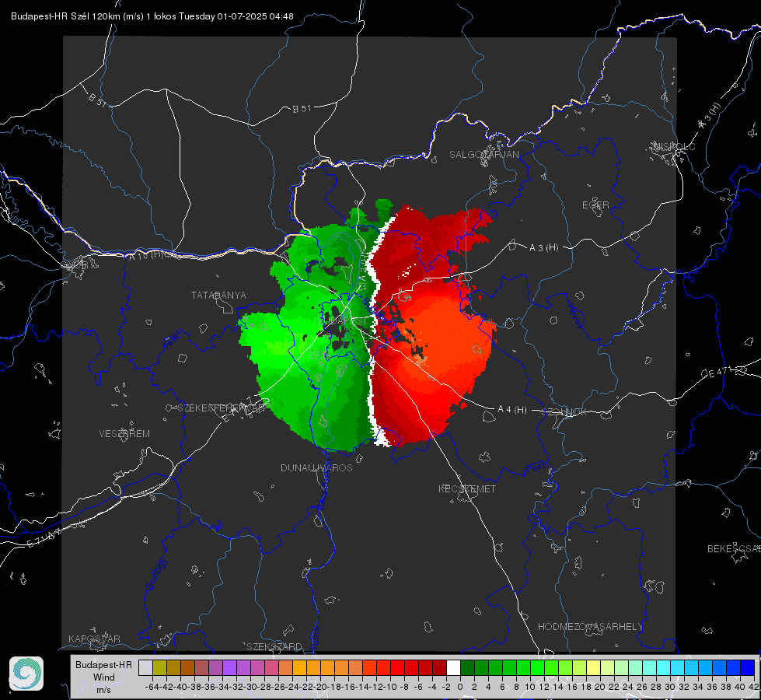Click the BUDAPEST label at radar center
The image size is (761, 700).
click(x=343, y=321)
